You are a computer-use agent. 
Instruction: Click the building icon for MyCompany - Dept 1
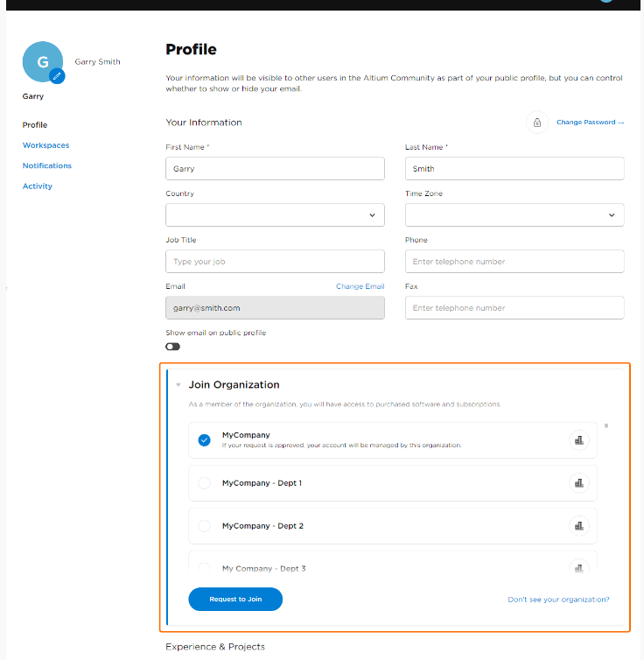[578, 482]
